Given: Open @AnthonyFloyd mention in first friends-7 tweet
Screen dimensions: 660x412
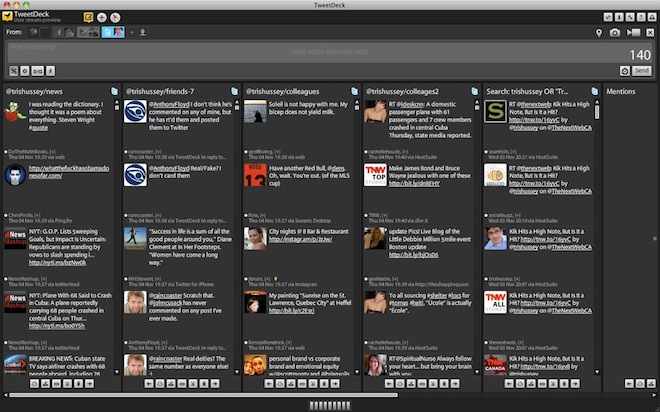Looking at the screenshot, I should (169, 104).
